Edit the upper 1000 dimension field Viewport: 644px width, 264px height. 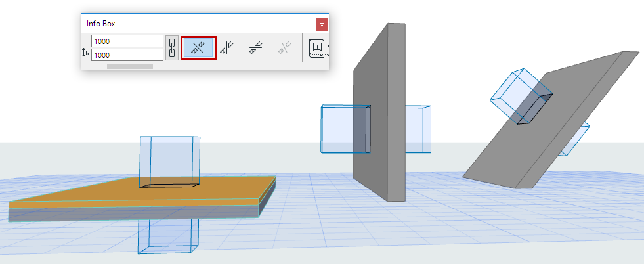(x=127, y=41)
